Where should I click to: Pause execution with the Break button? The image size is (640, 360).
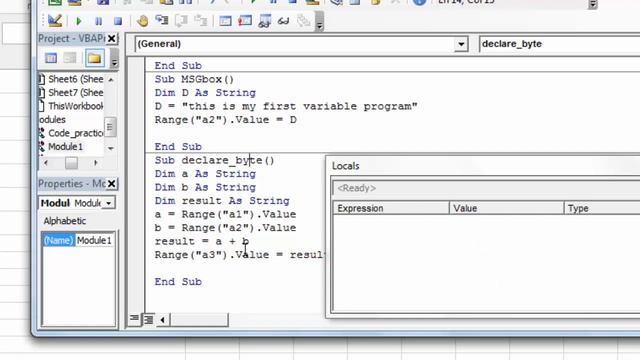(x=98, y=21)
